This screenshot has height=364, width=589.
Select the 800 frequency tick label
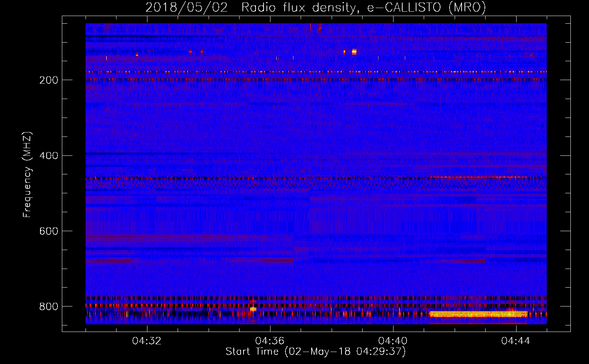point(49,307)
